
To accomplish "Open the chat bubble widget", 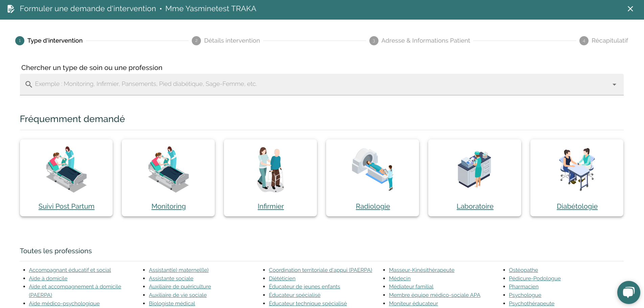I will (628, 292).
